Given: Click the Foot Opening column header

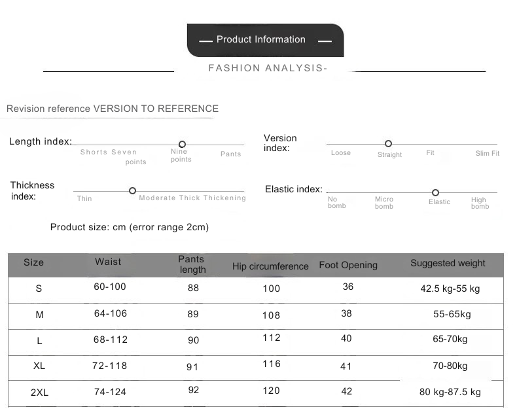Looking at the screenshot, I should tap(348, 265).
